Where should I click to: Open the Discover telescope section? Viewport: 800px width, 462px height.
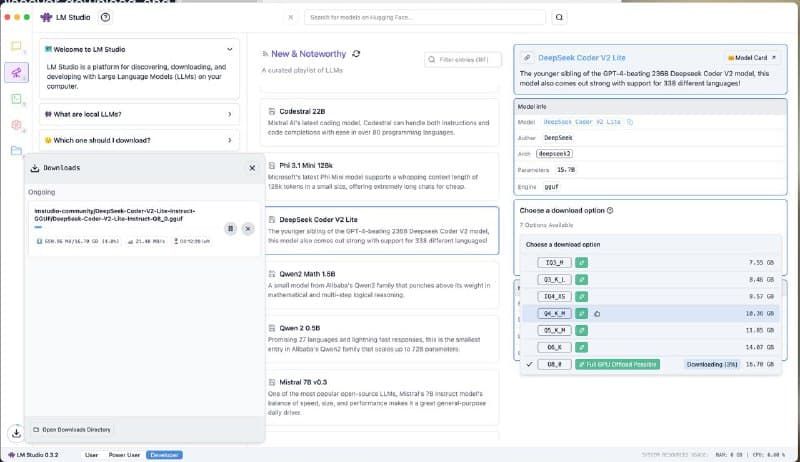16,73
